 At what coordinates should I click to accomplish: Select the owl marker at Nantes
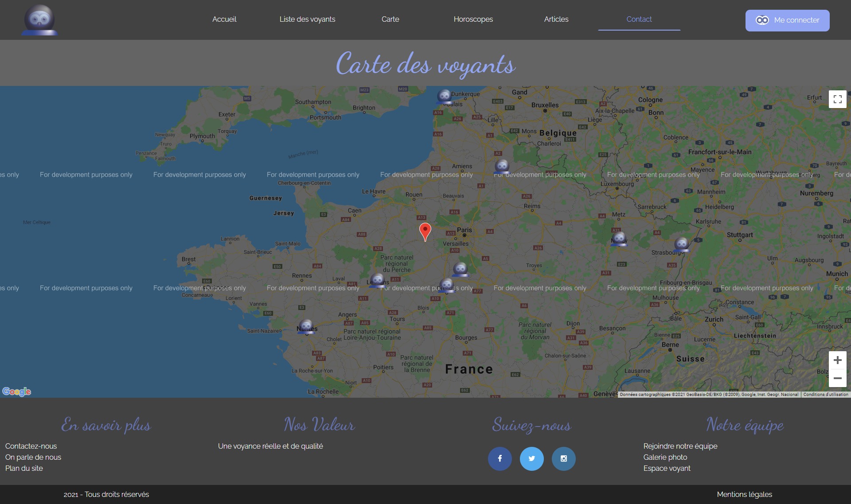pyautogui.click(x=306, y=326)
